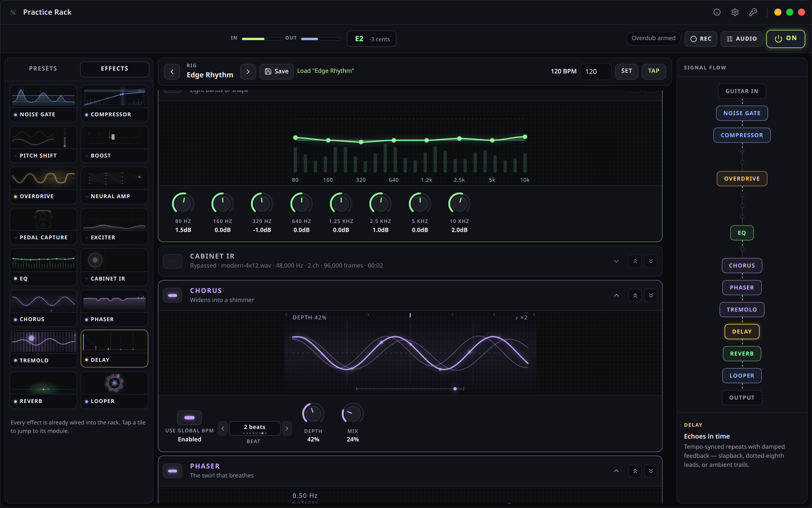Go to next rig with right arrow
Viewport: 812px width, 508px height.
[248, 72]
